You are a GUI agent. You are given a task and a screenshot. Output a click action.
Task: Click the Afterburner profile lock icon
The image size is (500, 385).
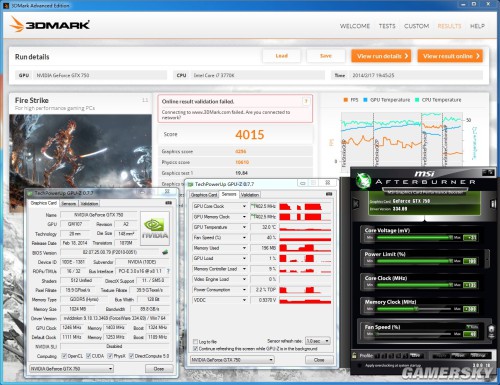pyautogui.click(x=354, y=356)
